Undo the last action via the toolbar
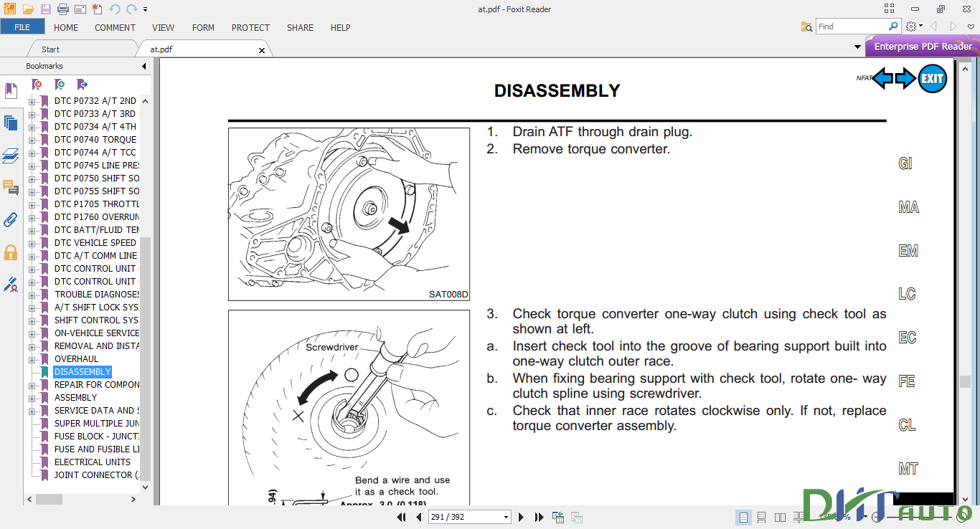Image resolution: width=980 pixels, height=529 pixels. coord(116,9)
